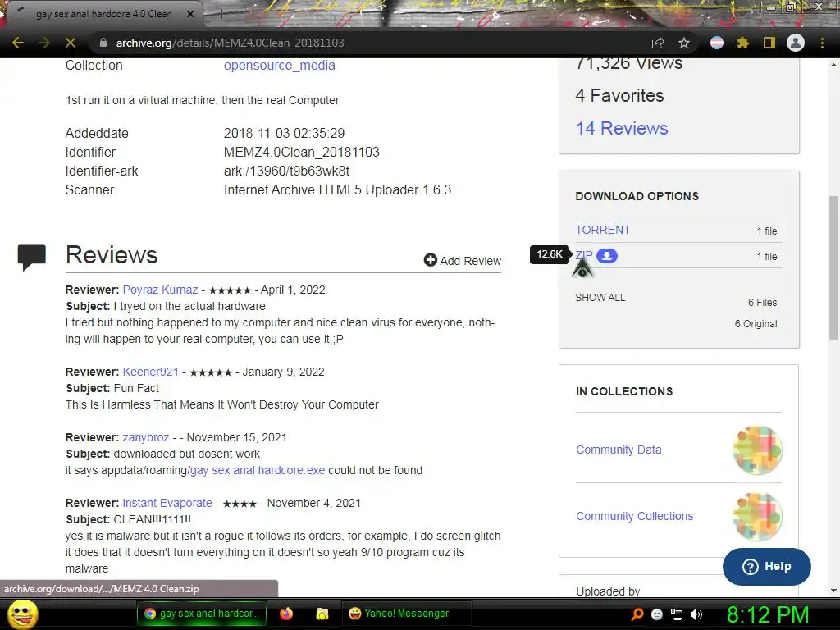Screen dimensions: 840x630
Task: Click the search magnifier tray icon
Action: click(637, 614)
